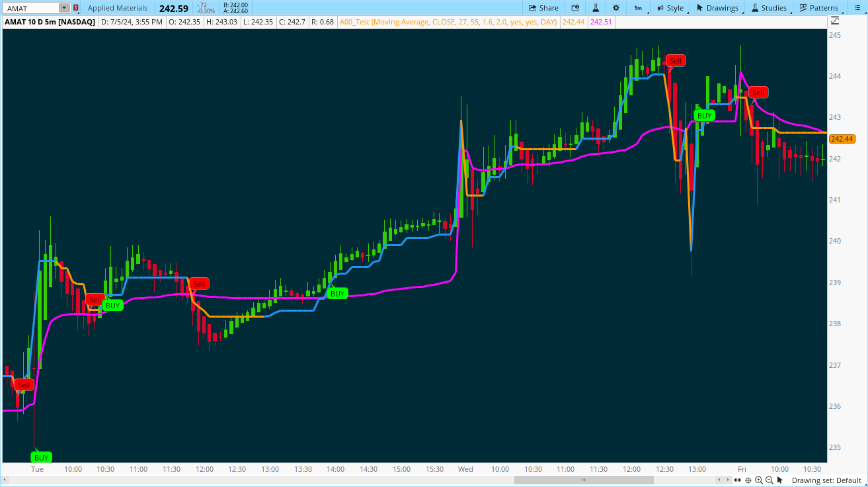The width and height of the screenshot is (868, 487).
Task: Click the AMAT 10 D 5m [NASDAQ] label
Action: click(50, 22)
